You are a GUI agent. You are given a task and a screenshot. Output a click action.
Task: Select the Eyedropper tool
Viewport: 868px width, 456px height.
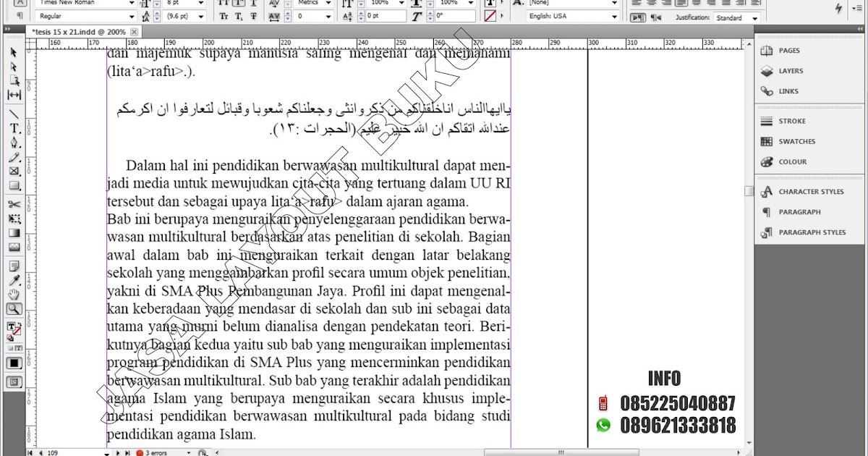click(14, 280)
